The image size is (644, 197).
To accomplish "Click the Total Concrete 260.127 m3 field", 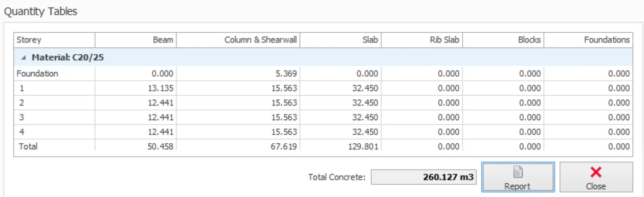I will (x=424, y=178).
